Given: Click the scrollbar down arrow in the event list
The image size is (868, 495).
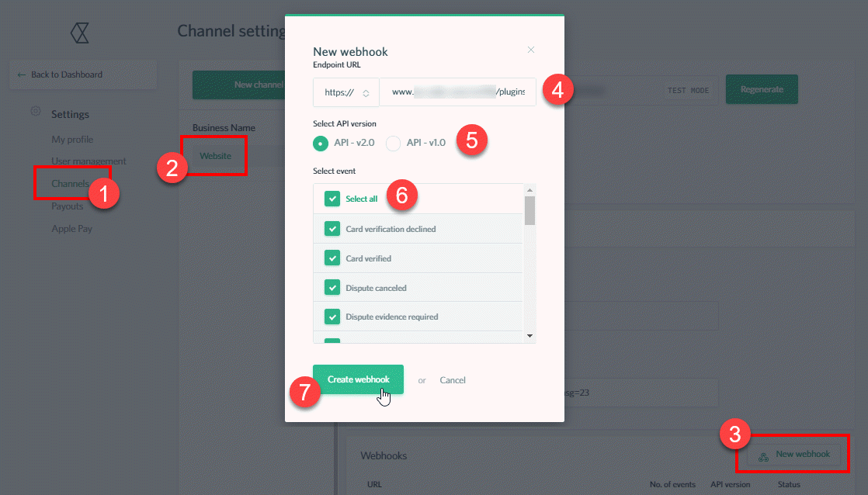Looking at the screenshot, I should (x=529, y=337).
